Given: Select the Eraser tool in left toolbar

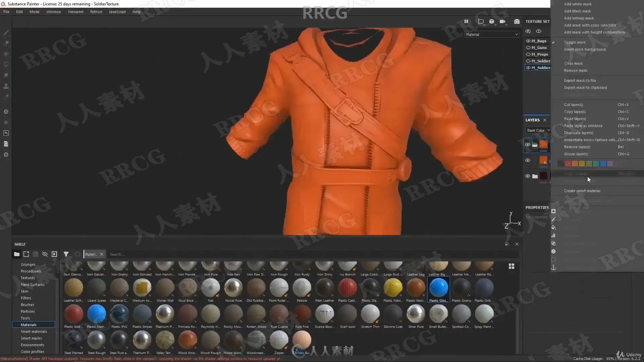Looking at the screenshot, I should tap(6, 43).
